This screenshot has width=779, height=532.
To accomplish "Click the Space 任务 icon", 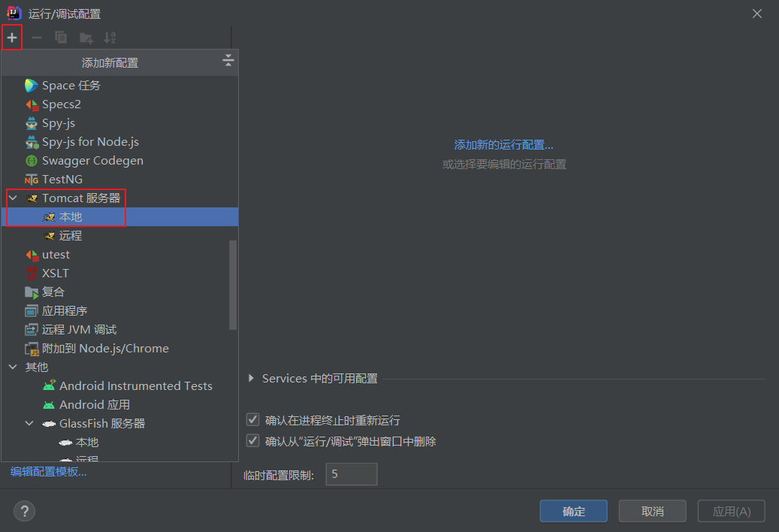I will click(x=32, y=86).
